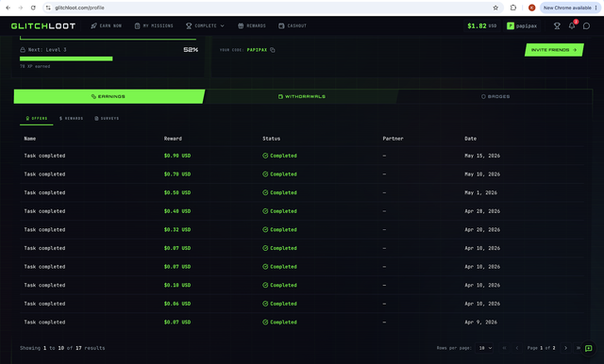
Task: Open My Missions in the navbar
Action: [154, 25]
